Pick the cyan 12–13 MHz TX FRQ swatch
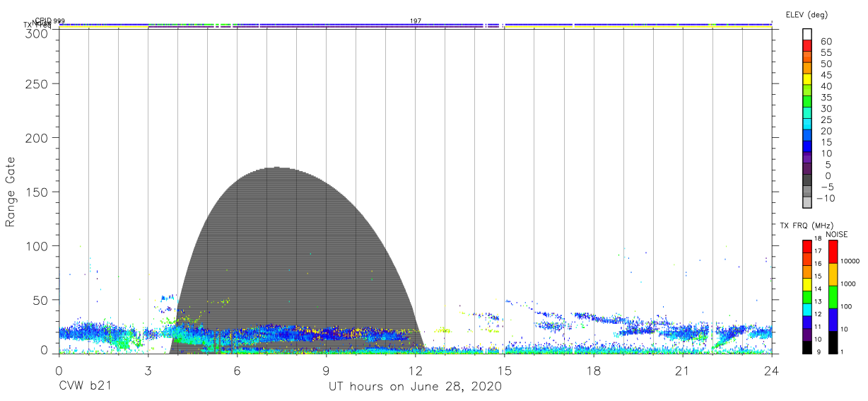The height and width of the screenshot is (401, 868). tap(807, 308)
